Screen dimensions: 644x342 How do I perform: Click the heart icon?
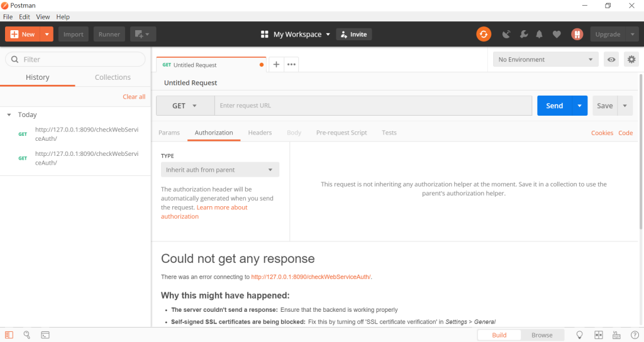coord(557,34)
